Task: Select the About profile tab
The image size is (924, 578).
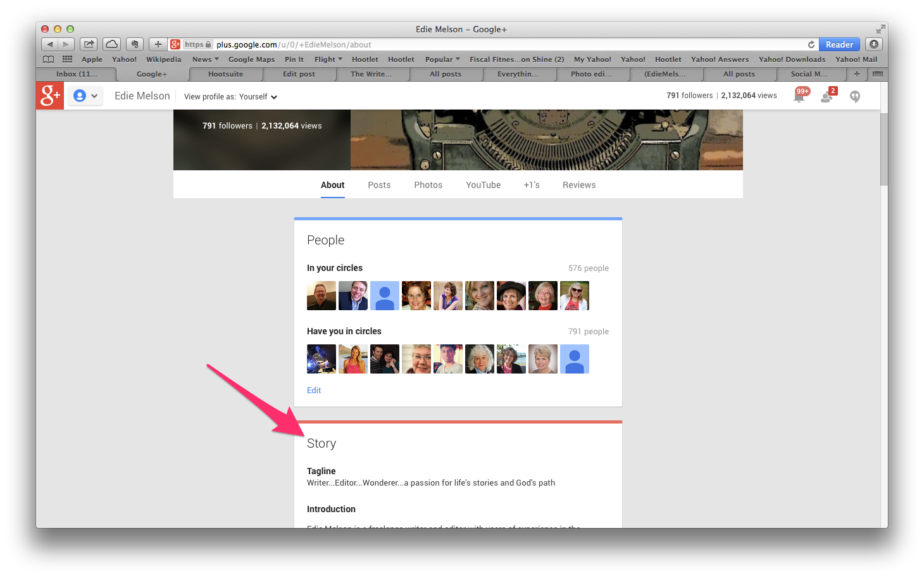Action: pyautogui.click(x=332, y=185)
